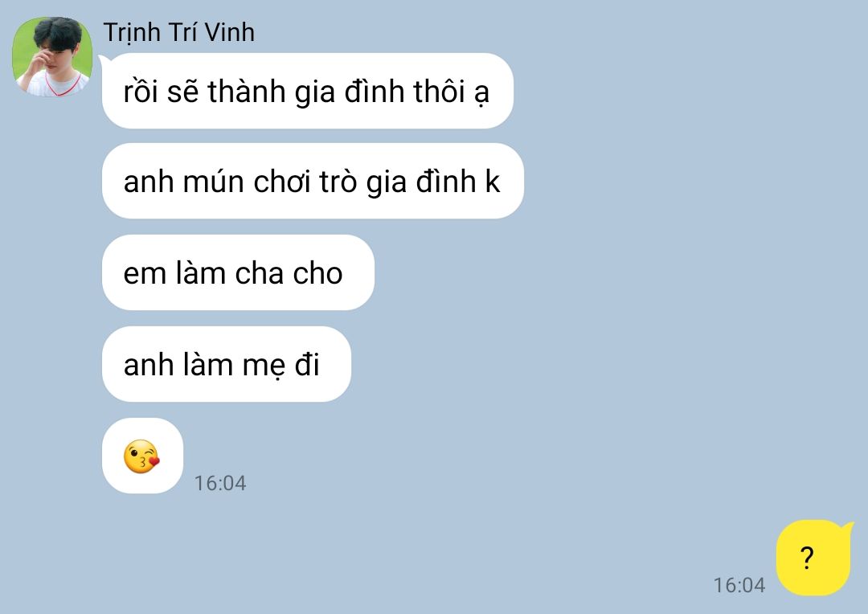
Task: Select the "em làm cha cho" message
Action: (x=238, y=272)
